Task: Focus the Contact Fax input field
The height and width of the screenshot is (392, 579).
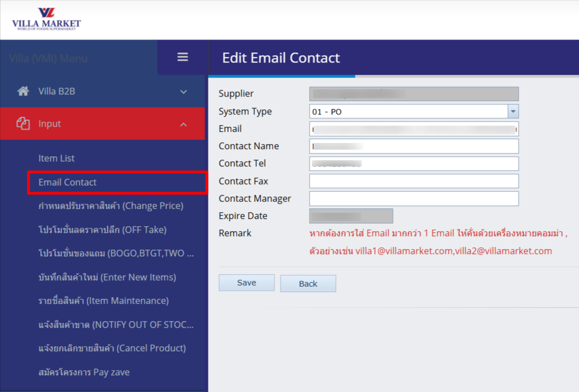Action: [414, 181]
